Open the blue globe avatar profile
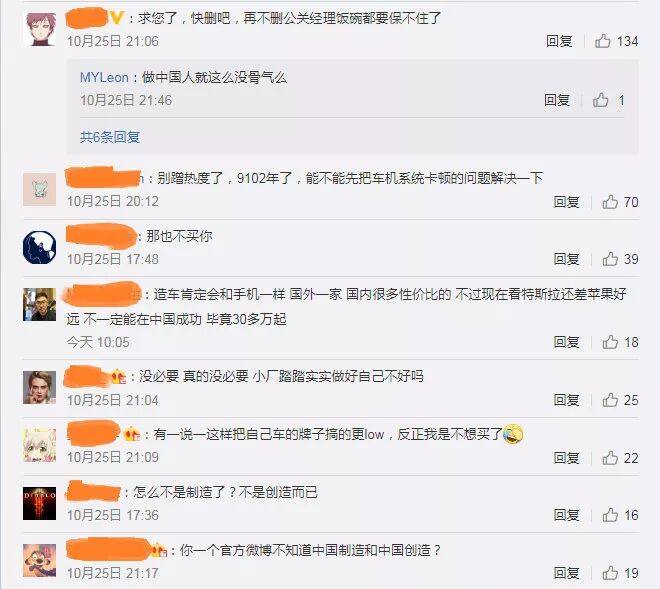Screen dimensions: 660x589 [39, 248]
